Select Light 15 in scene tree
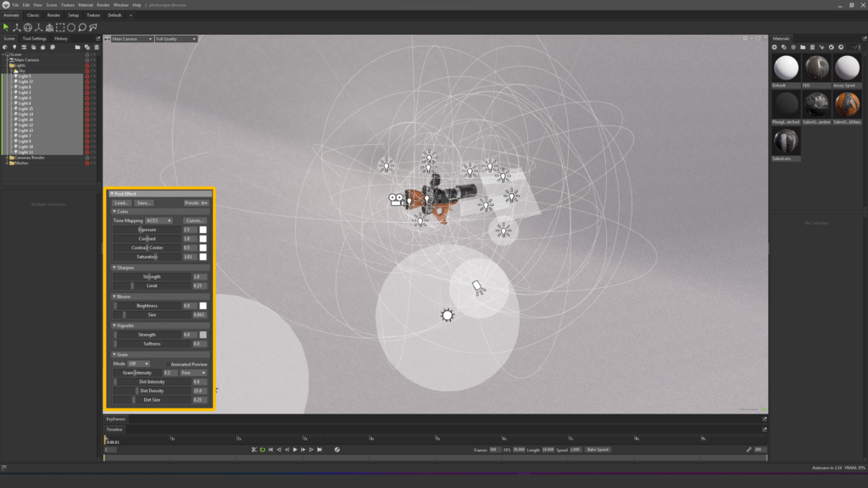The width and height of the screenshot is (868, 488). click(x=25, y=109)
